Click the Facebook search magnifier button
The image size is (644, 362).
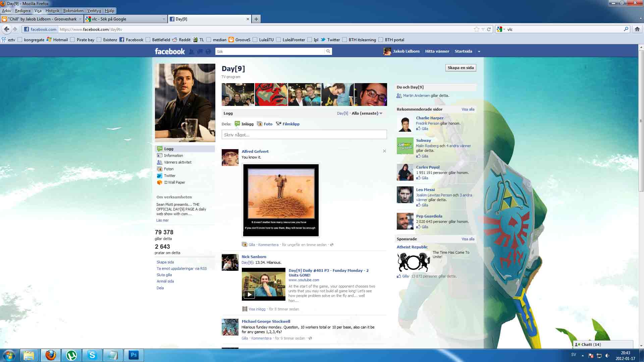pos(328,51)
